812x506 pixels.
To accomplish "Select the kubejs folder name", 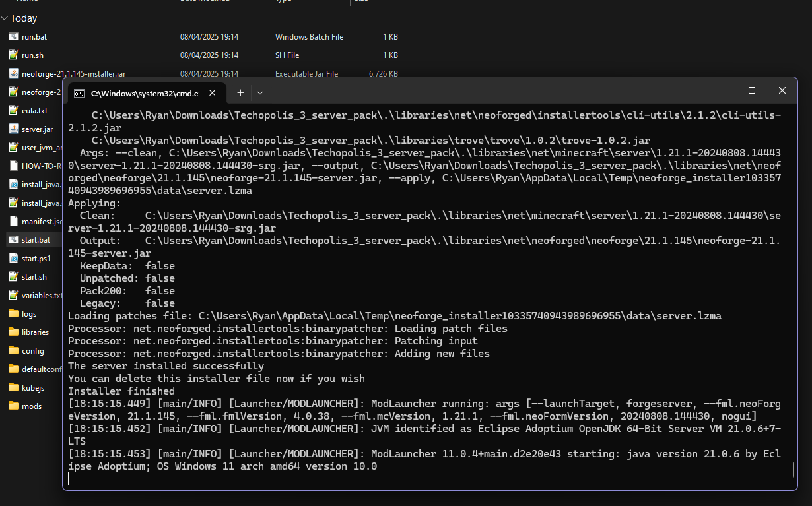I will pos(32,388).
